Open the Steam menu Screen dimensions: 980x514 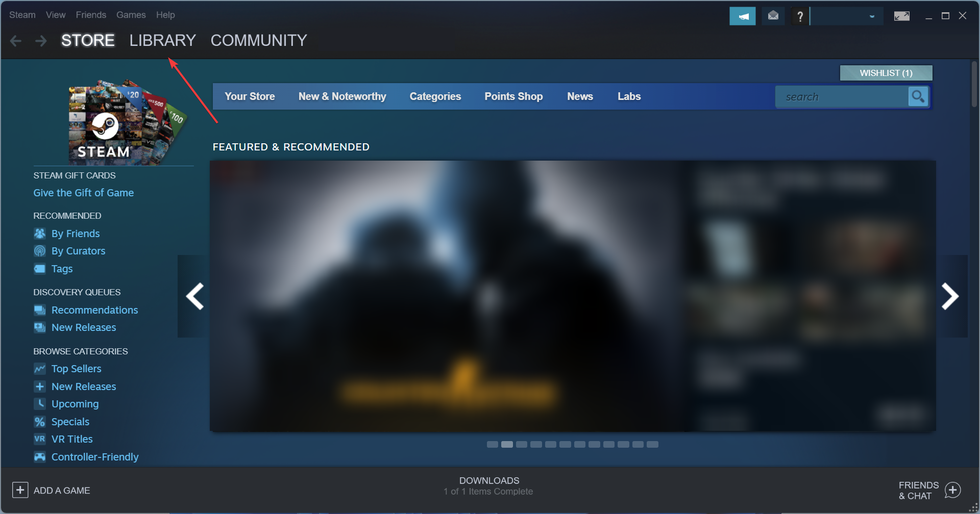click(22, 15)
